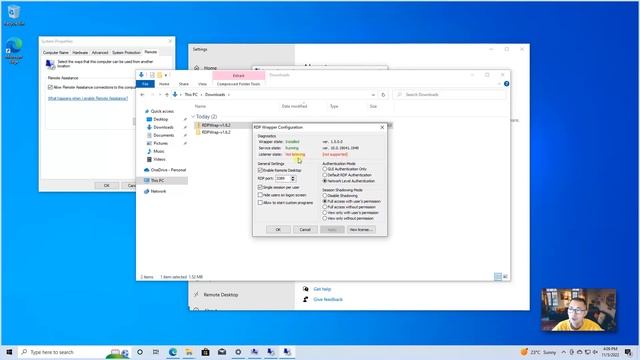Open the Home ribbon tab in Explorer
The image size is (640, 360).
tap(164, 84)
